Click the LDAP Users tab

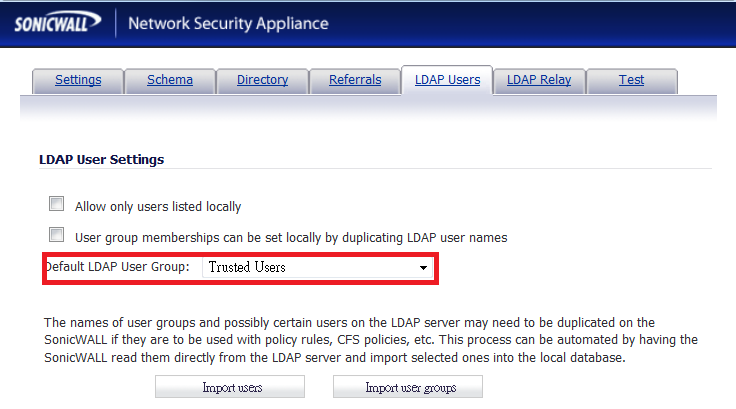click(447, 80)
